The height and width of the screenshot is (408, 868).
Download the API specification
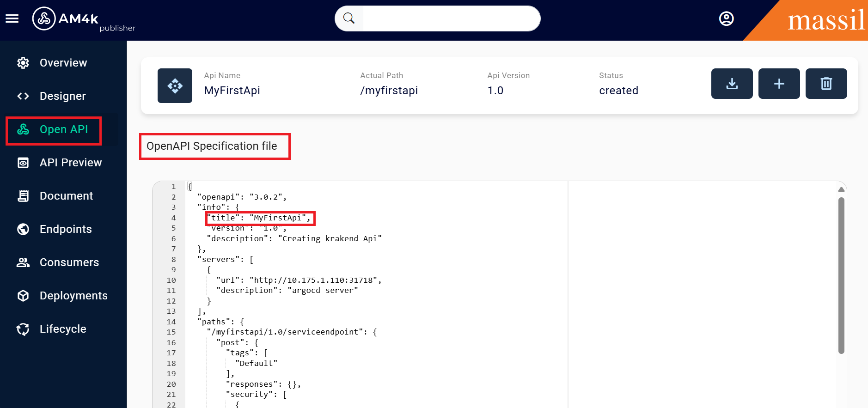pyautogui.click(x=732, y=84)
